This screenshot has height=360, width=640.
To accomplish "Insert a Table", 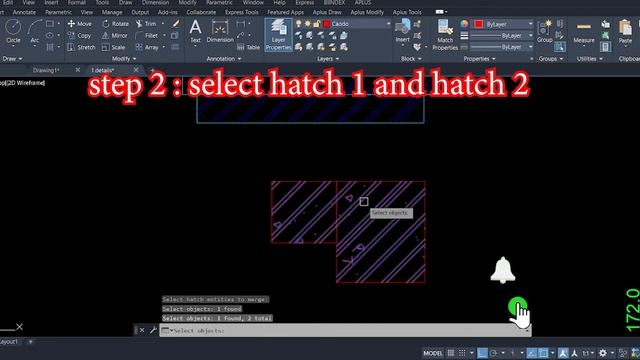I will coord(249,47).
